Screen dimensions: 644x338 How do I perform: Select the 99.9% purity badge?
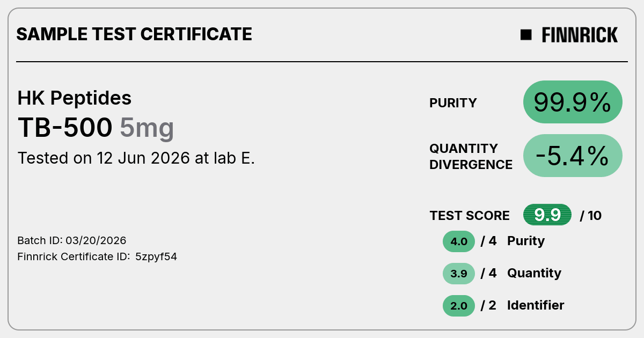click(x=573, y=102)
